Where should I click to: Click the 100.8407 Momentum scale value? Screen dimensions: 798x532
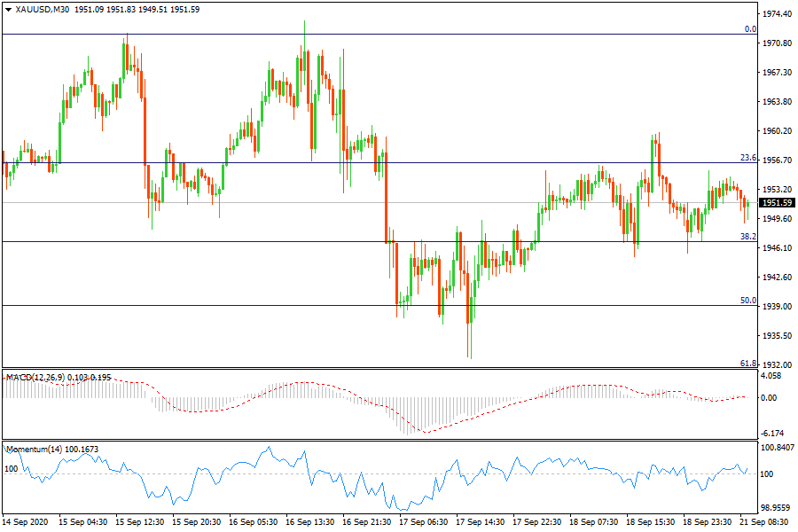pyautogui.click(x=777, y=449)
